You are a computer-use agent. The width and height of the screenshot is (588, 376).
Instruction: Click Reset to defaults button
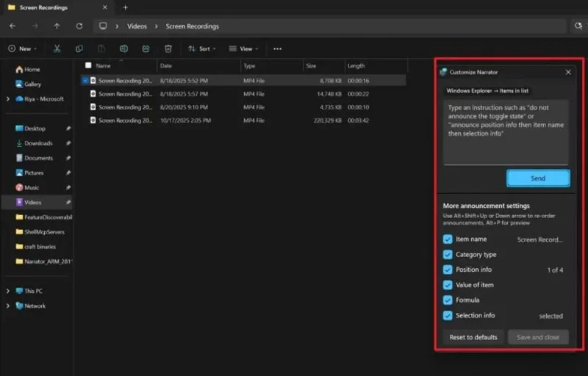(x=473, y=337)
